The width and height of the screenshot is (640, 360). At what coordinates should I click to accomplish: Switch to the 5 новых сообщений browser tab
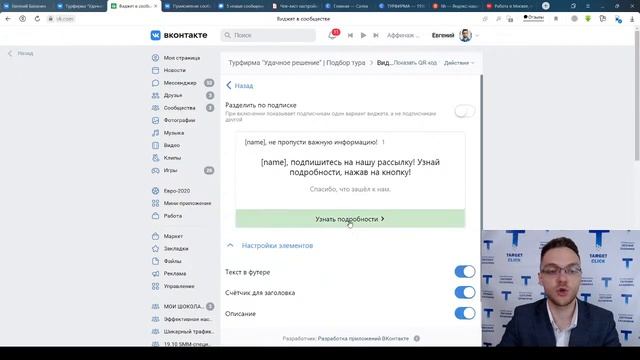click(x=241, y=6)
